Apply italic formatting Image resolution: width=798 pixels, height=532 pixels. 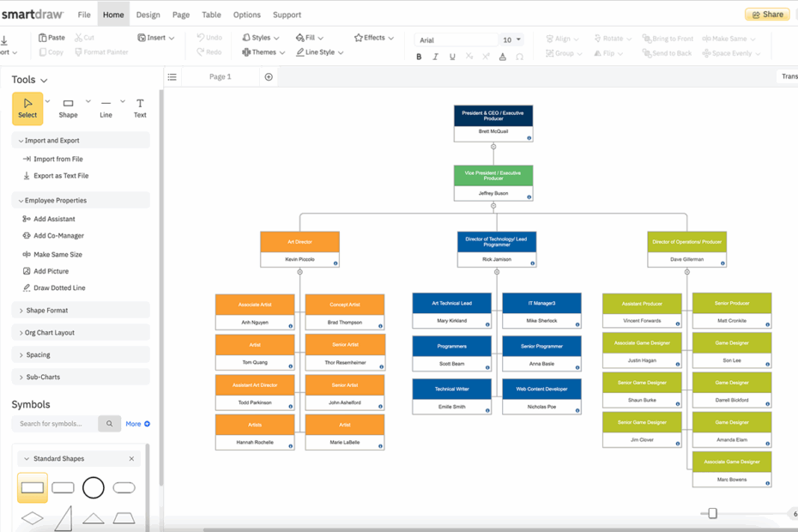tap(436, 57)
